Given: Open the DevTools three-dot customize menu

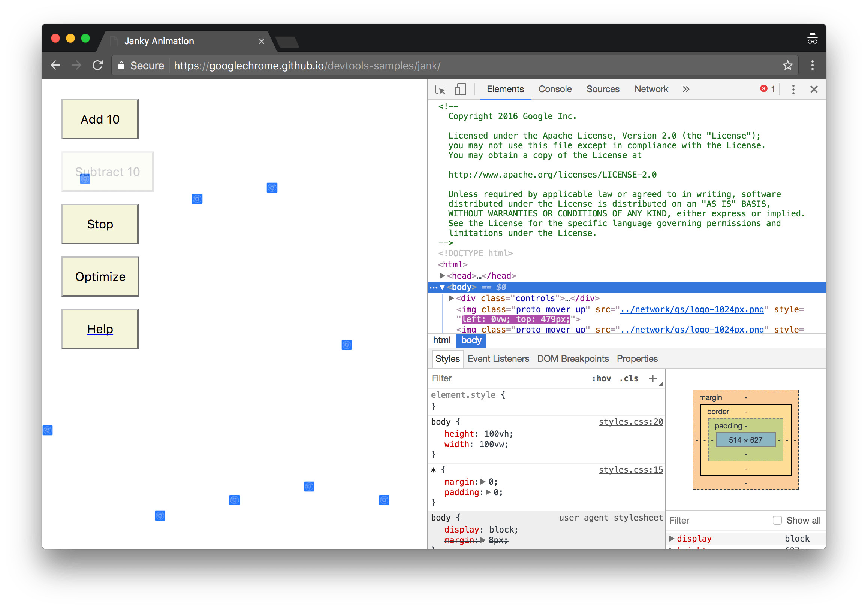Looking at the screenshot, I should pyautogui.click(x=793, y=90).
